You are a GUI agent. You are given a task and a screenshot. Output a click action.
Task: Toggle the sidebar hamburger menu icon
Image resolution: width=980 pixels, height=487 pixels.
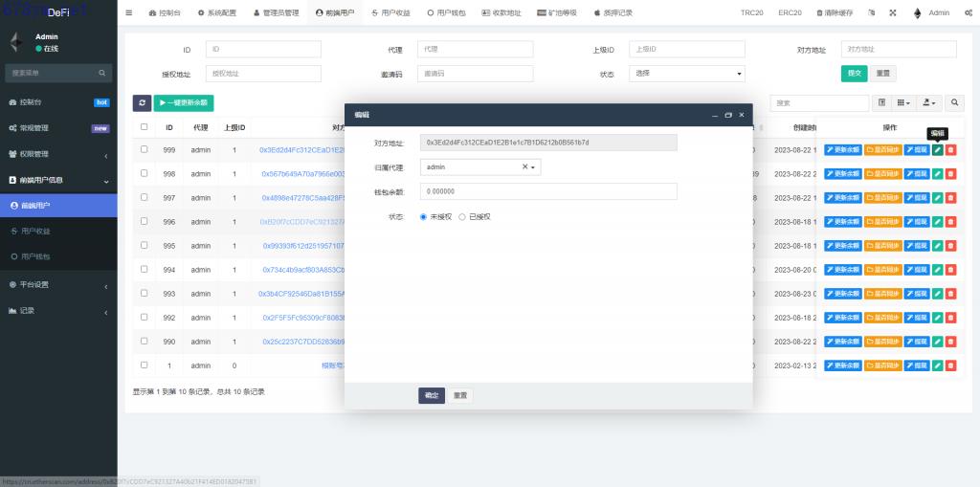129,13
